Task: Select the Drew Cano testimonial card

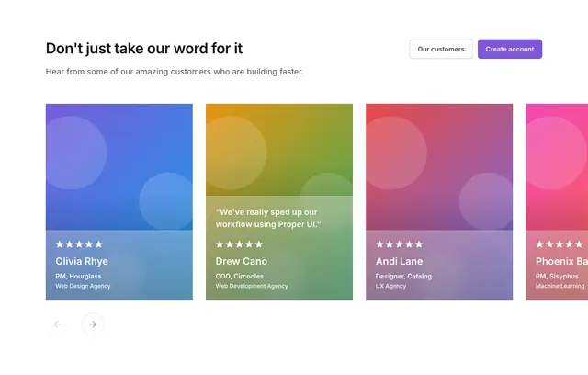Action: tap(279, 202)
